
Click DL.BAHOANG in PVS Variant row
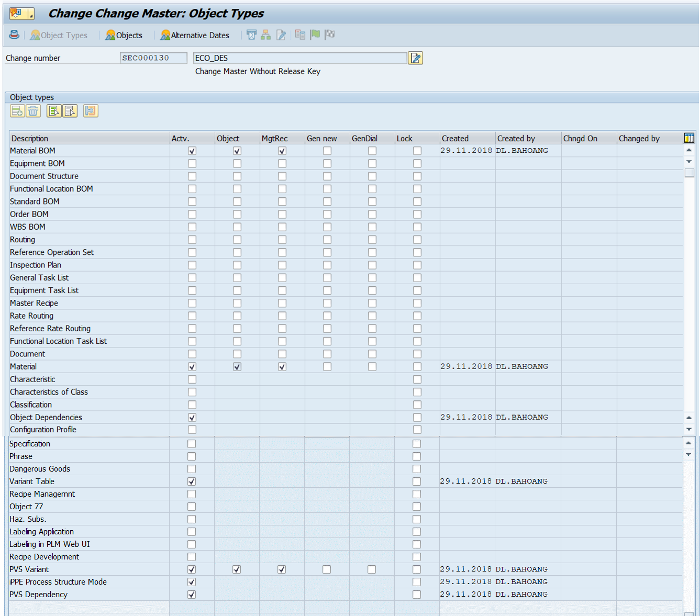coord(521,569)
